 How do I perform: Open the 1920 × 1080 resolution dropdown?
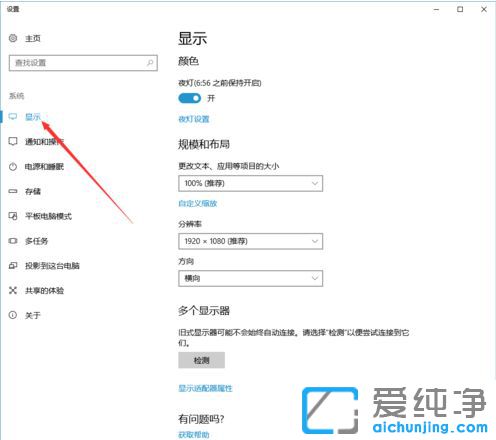[250, 241]
